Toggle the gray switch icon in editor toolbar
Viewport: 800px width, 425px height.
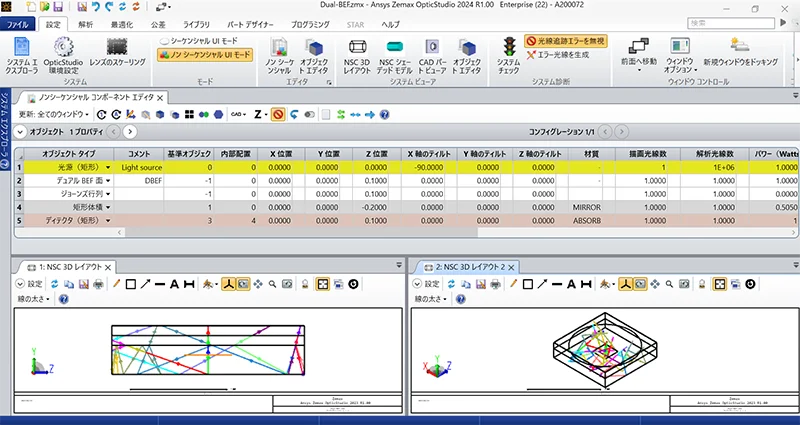point(309,115)
